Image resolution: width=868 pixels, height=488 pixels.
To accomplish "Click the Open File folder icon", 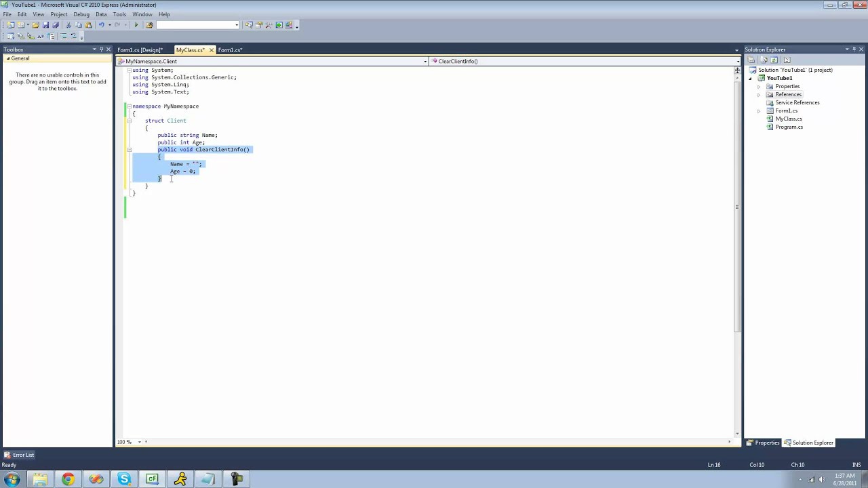I will click(35, 25).
